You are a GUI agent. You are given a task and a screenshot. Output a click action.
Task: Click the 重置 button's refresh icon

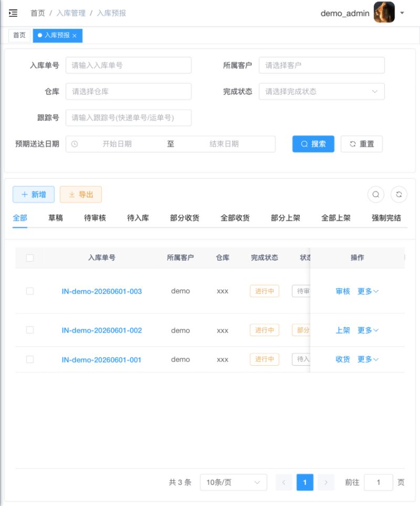click(x=353, y=144)
